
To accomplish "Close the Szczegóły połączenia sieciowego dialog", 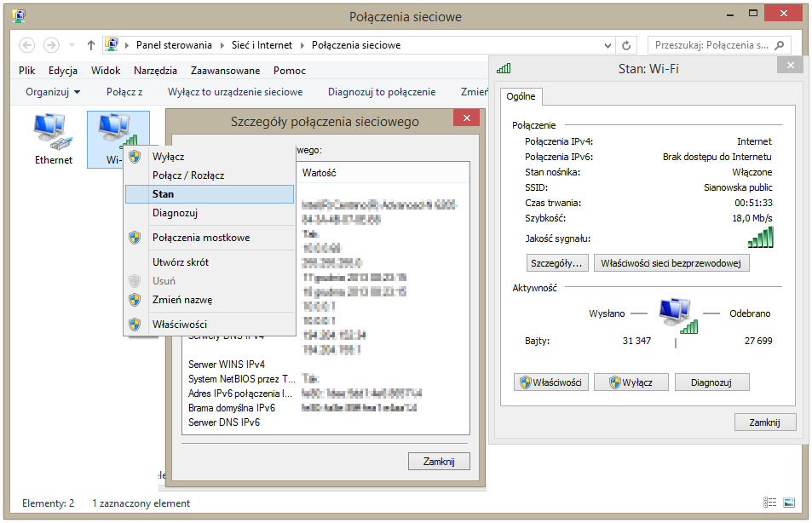I will 467,118.
